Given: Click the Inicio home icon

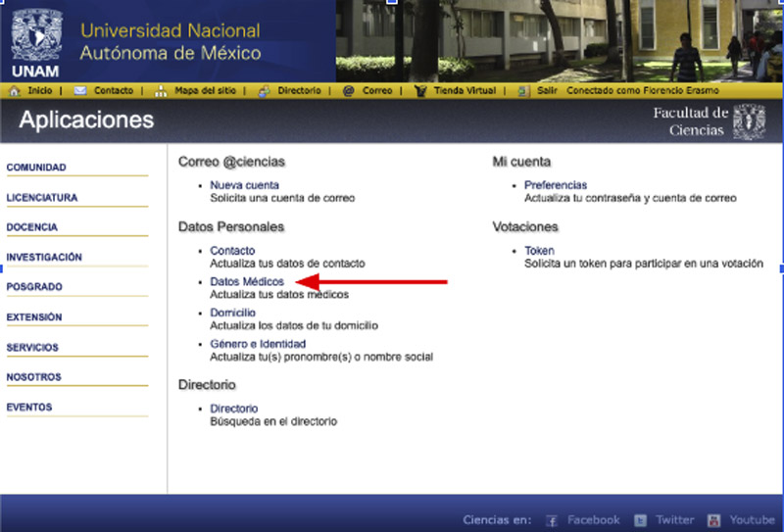Looking at the screenshot, I should coord(15,91).
